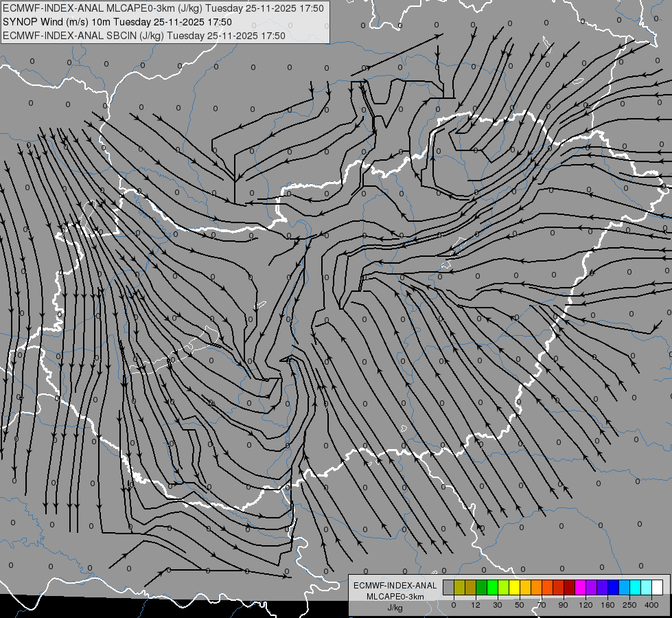Screen dimensions: 672x618
Task: Click the MLCAPE0-3km title line at top
Action: tap(163, 8)
